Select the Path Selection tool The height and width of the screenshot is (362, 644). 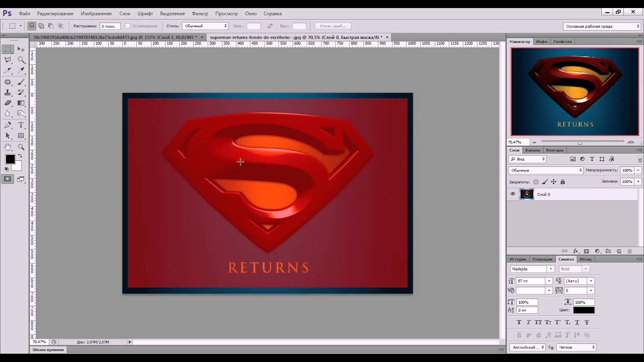click(8, 136)
